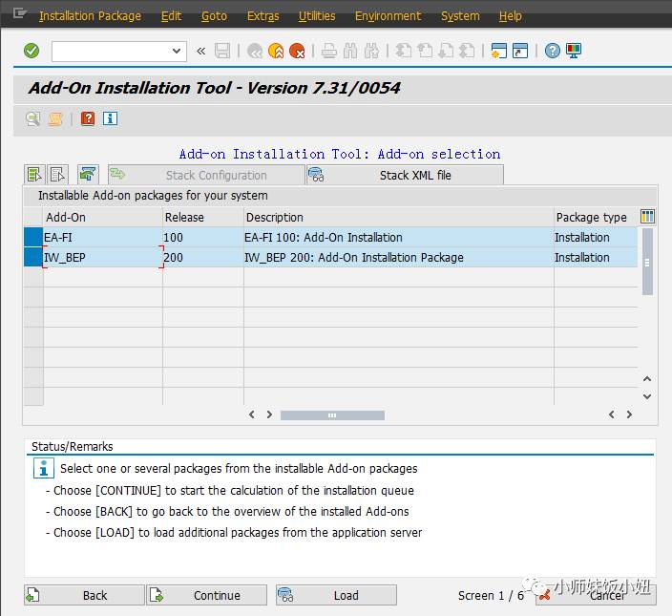The image size is (672, 616).
Task: Click the Create New Session icon
Action: pyautogui.click(x=499, y=51)
